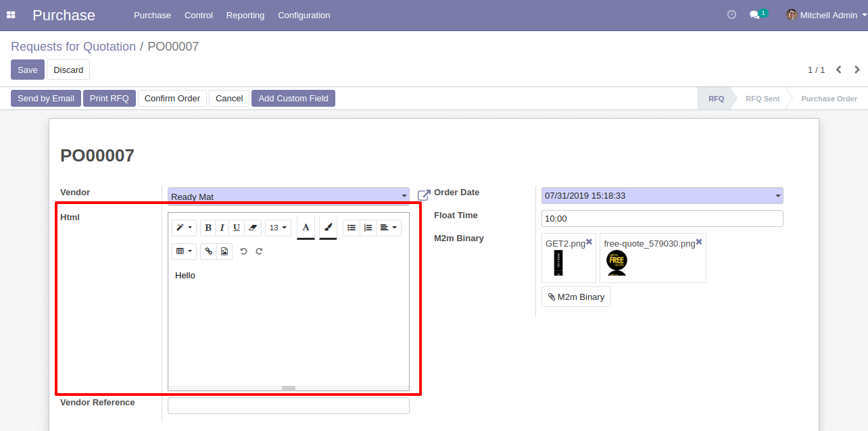Redo the editor change
The width and height of the screenshot is (868, 431).
(x=259, y=251)
